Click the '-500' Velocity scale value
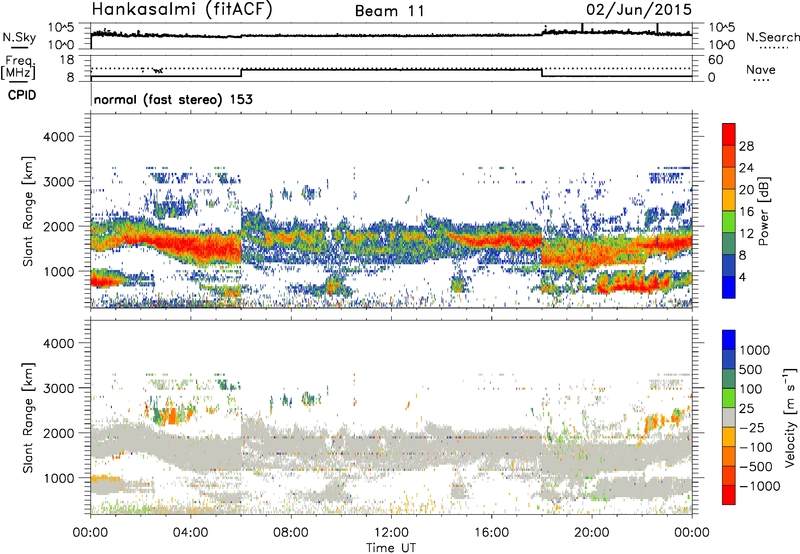 tap(756, 466)
